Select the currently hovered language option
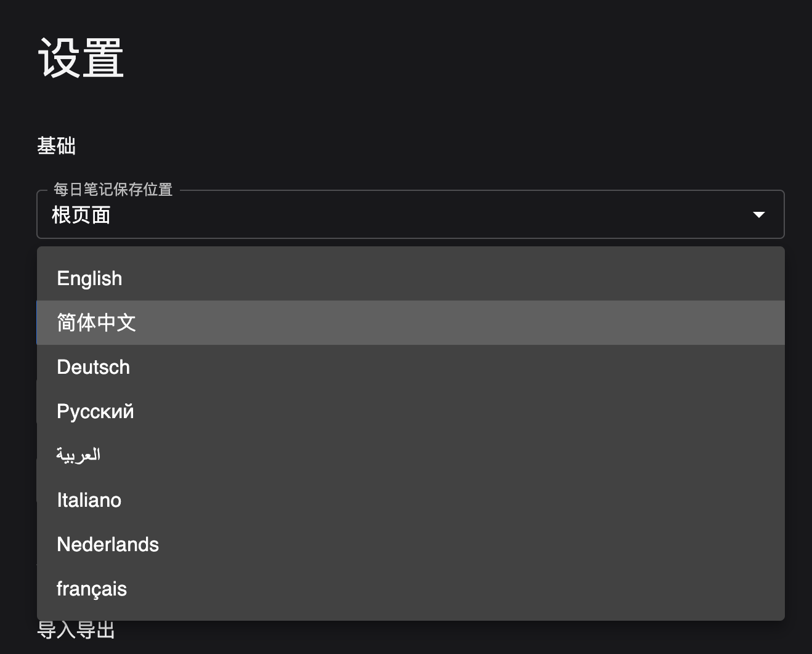 (x=96, y=322)
